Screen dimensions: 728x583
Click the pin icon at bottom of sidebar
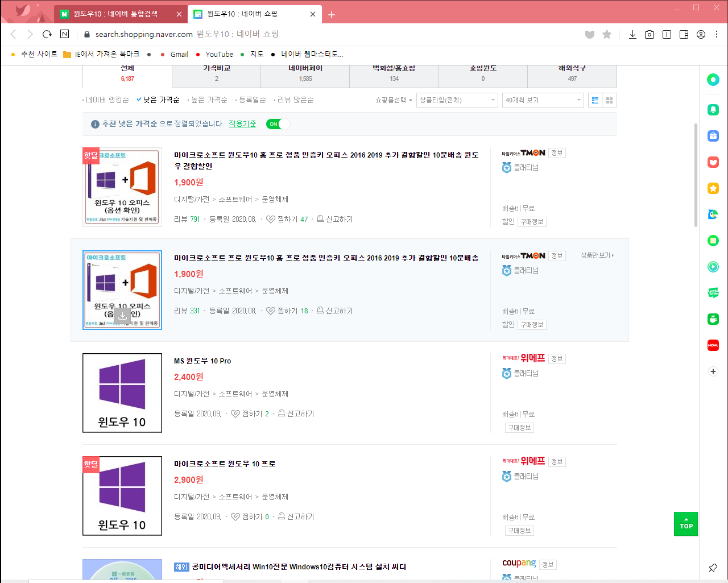click(713, 568)
